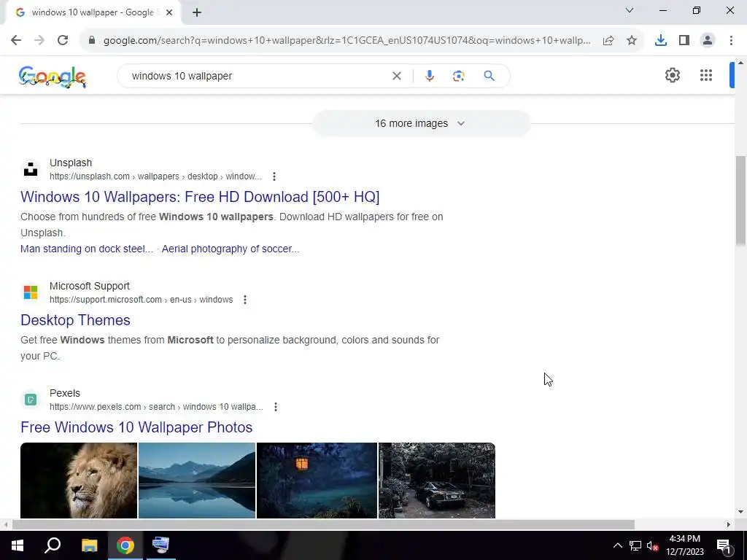
Task: Open more options for Unsplash result
Action: (x=274, y=176)
